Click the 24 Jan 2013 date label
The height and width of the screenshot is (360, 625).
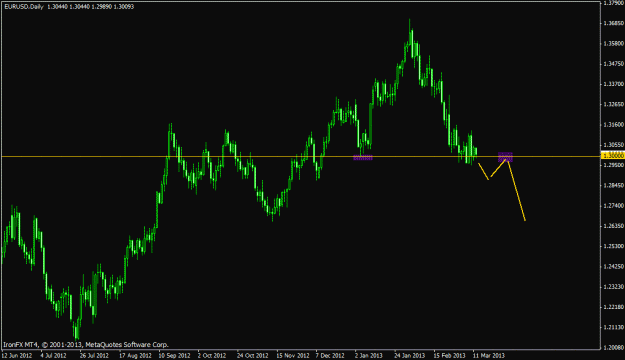pos(410,355)
